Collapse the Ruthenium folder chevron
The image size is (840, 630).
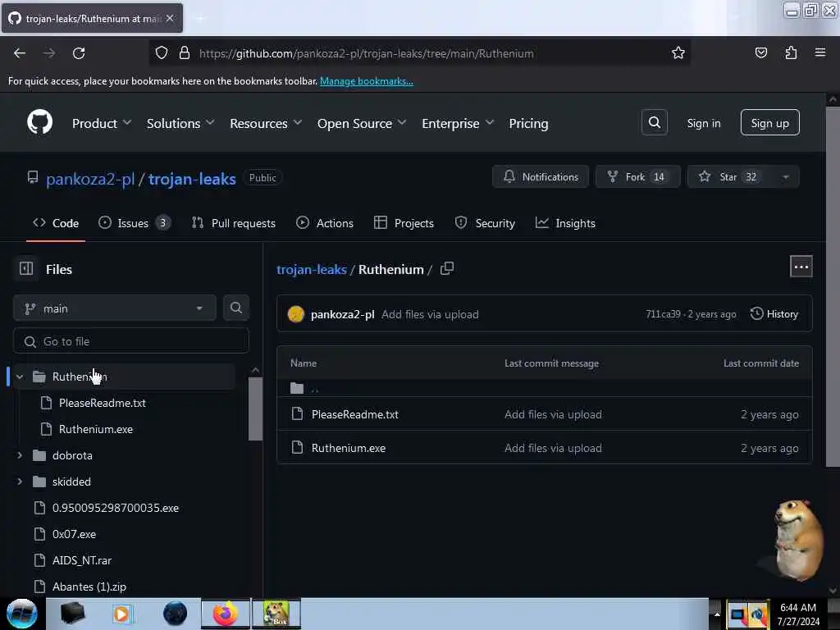pos(20,377)
